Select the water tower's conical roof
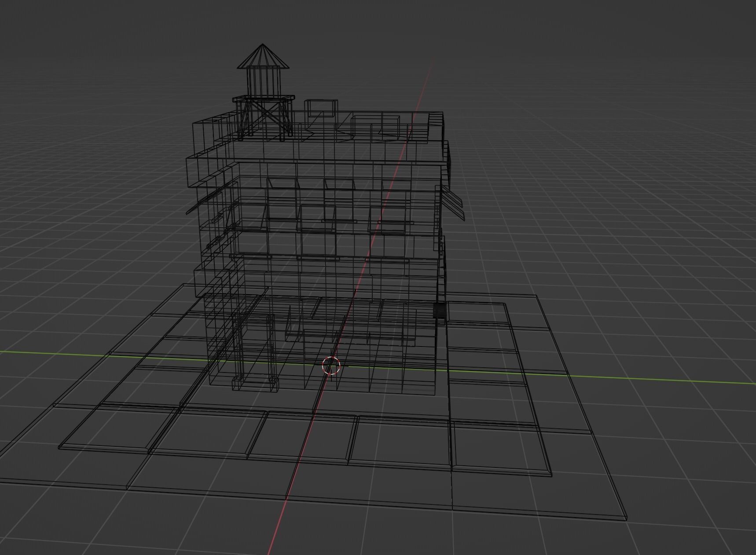 point(263,56)
